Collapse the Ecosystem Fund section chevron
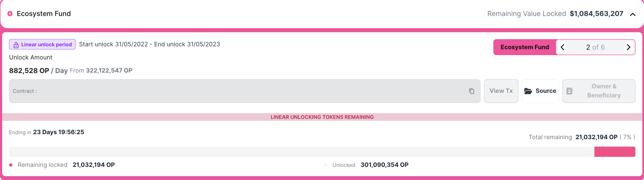 tap(633, 14)
